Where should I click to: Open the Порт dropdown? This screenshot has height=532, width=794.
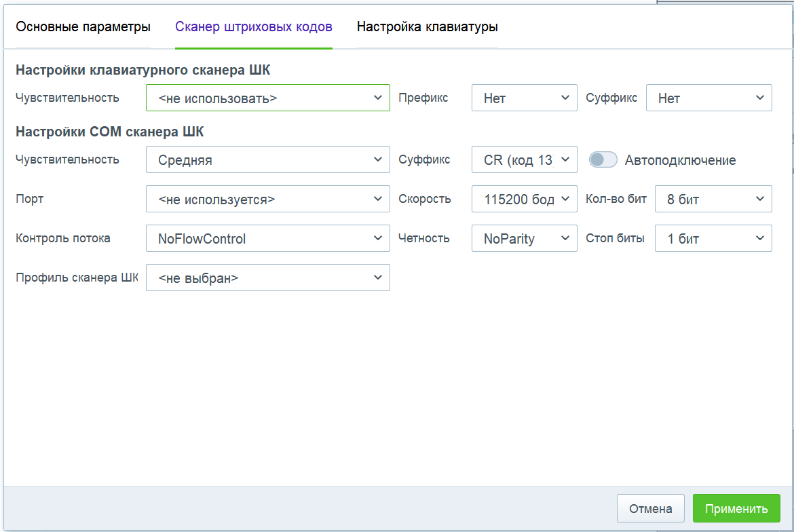pos(268,199)
